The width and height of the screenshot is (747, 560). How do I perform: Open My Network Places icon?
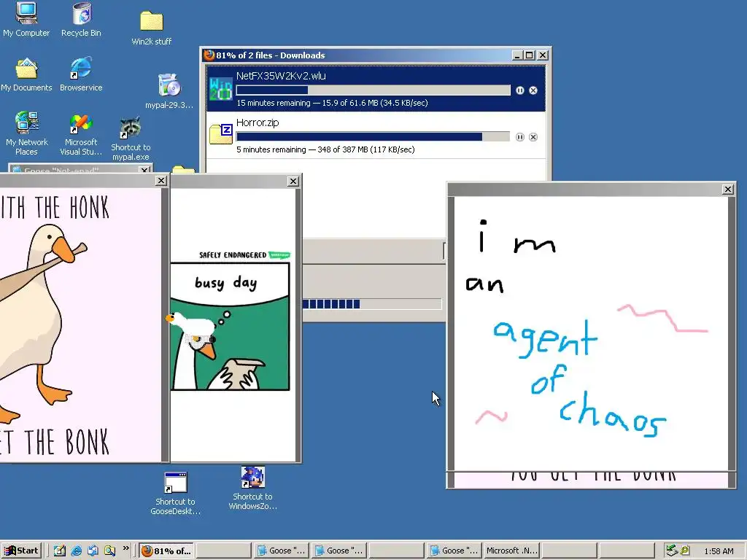point(27,133)
